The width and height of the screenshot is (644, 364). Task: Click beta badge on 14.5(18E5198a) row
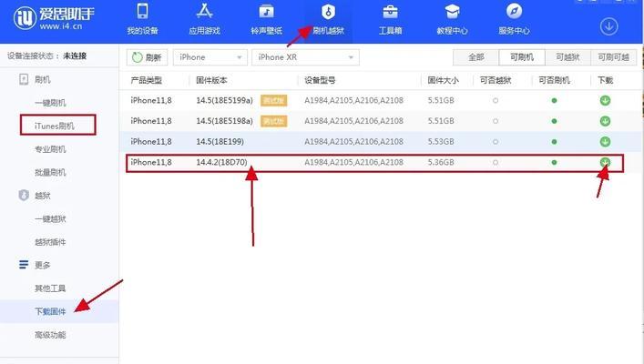coord(273,121)
